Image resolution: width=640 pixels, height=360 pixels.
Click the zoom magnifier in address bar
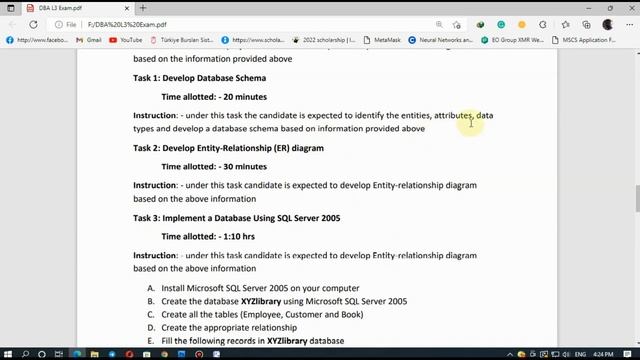click(439, 24)
